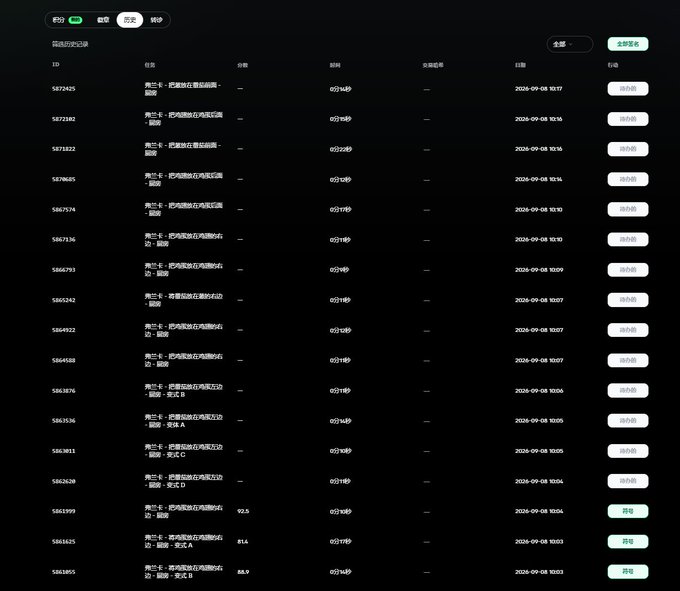This screenshot has height=591, width=680.
Task: Click 待办的 button for row 5870685
Action: click(x=628, y=179)
